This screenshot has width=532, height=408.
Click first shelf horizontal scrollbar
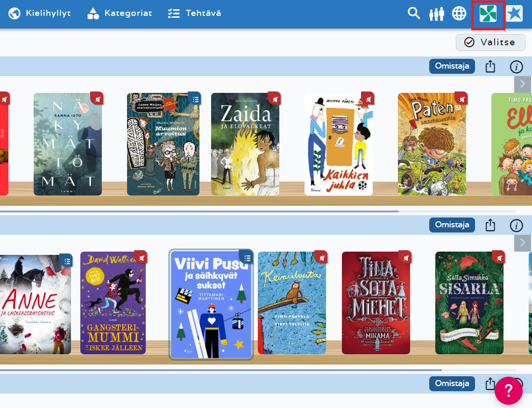click(x=199, y=211)
